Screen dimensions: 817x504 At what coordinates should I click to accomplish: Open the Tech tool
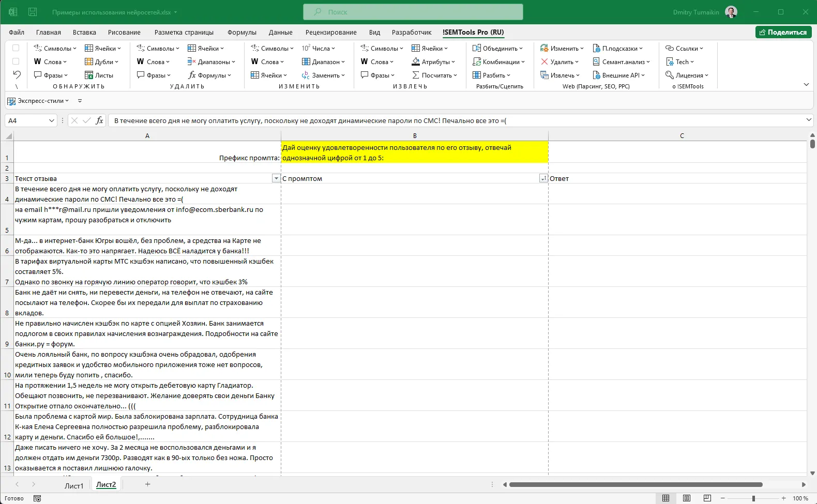click(x=679, y=62)
